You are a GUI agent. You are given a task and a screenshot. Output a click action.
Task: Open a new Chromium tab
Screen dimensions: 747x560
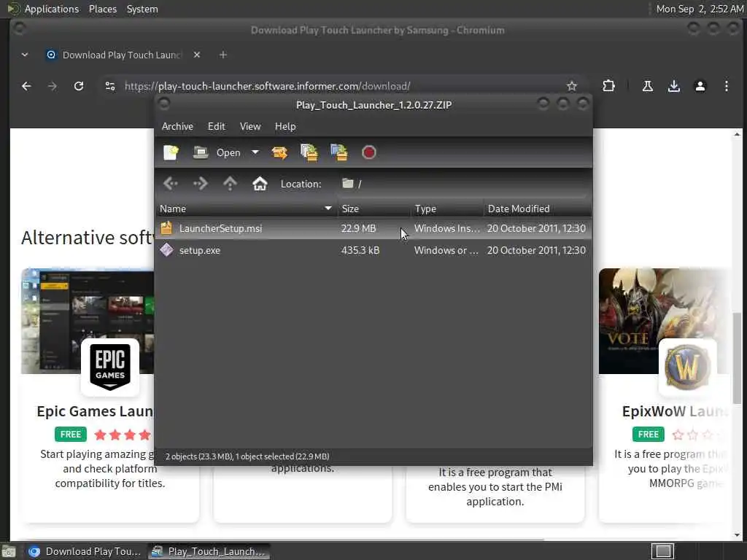pos(223,55)
